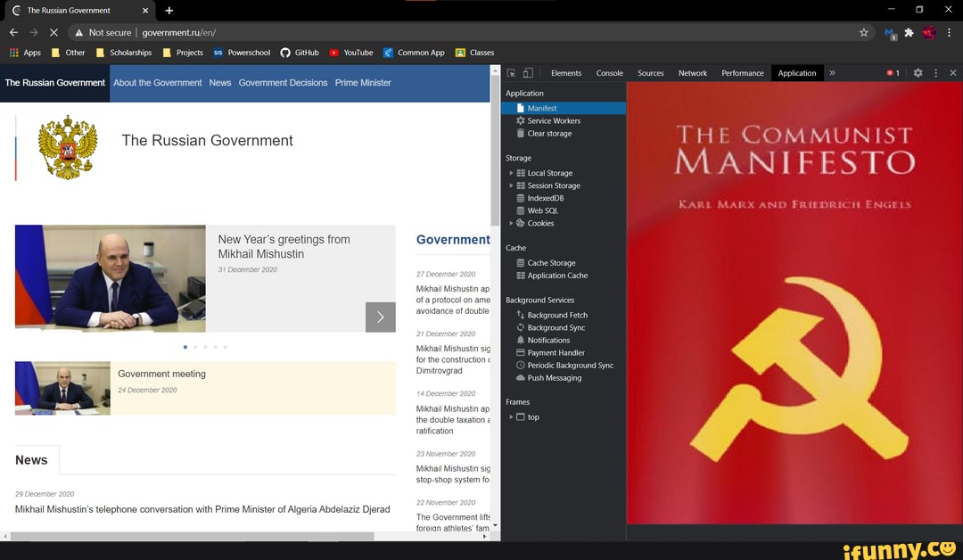The width and height of the screenshot is (963, 560).
Task: Select Service Workers in Application panel
Action: [x=554, y=121]
